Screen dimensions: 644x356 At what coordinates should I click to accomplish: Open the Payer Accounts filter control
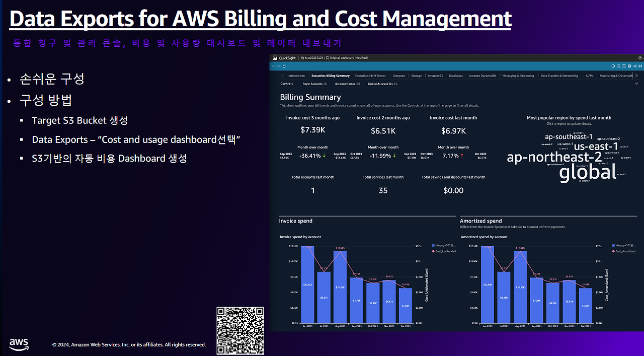[315, 84]
